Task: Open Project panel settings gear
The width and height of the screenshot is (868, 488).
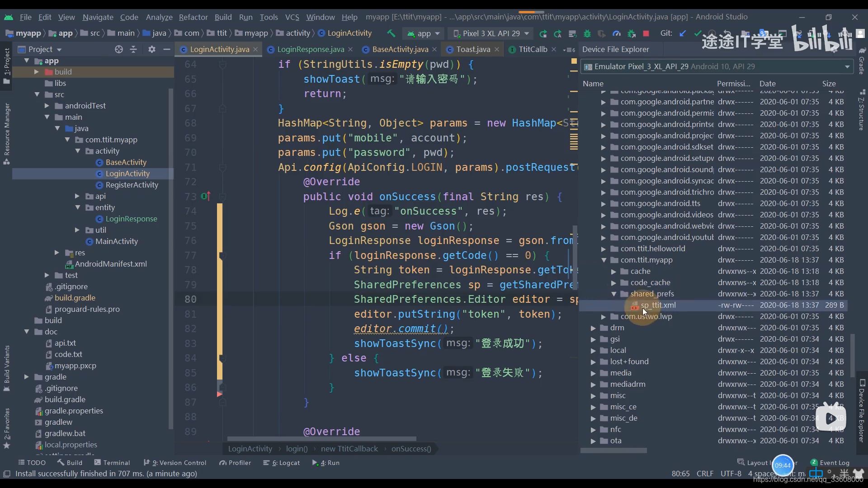Action: pyautogui.click(x=152, y=49)
